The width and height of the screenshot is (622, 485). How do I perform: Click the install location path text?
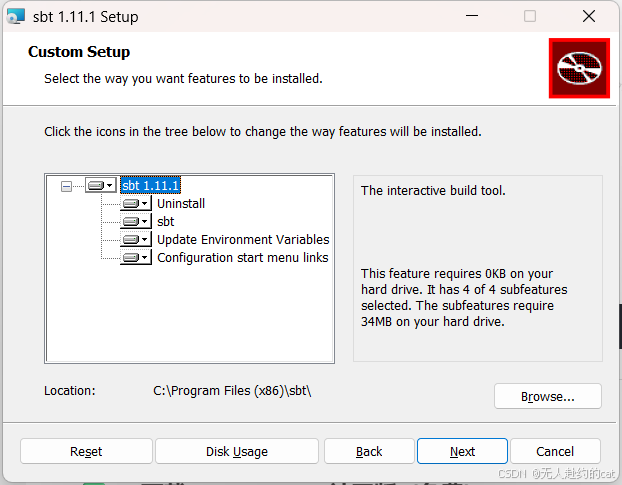(x=232, y=391)
